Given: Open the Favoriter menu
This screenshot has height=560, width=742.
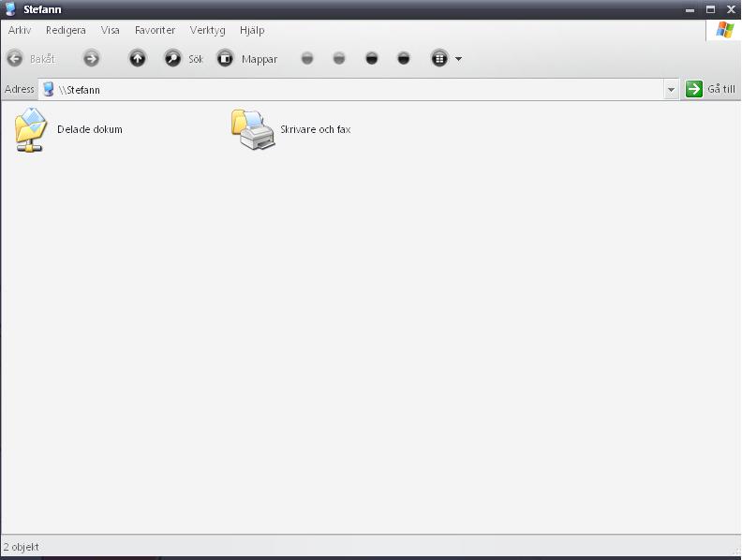Looking at the screenshot, I should 155,30.
